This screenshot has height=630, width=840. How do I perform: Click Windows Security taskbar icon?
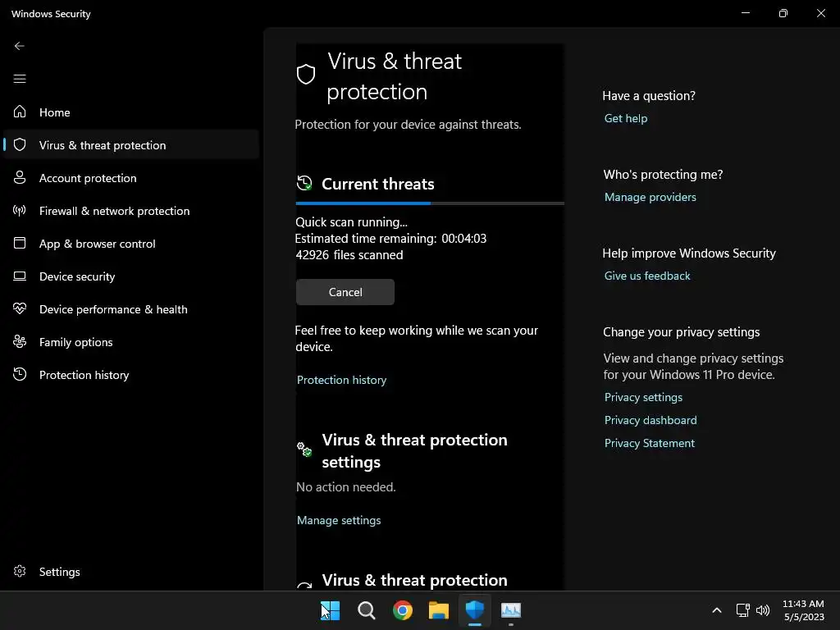pyautogui.click(x=475, y=610)
